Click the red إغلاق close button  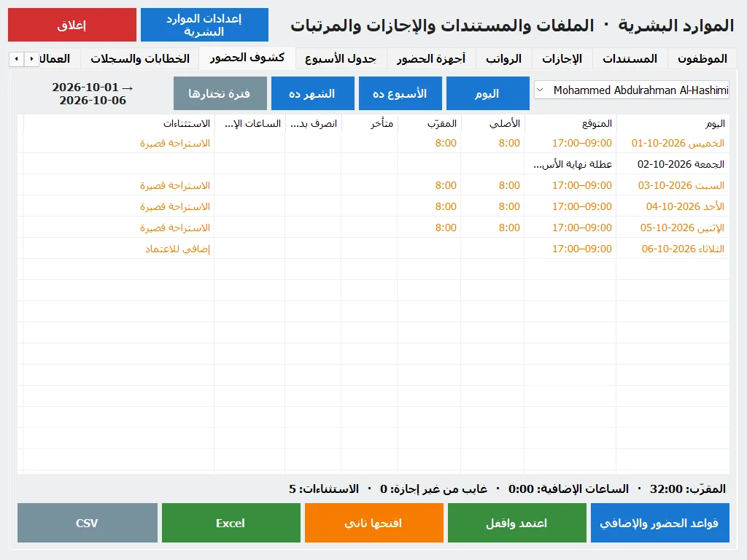coord(72,25)
